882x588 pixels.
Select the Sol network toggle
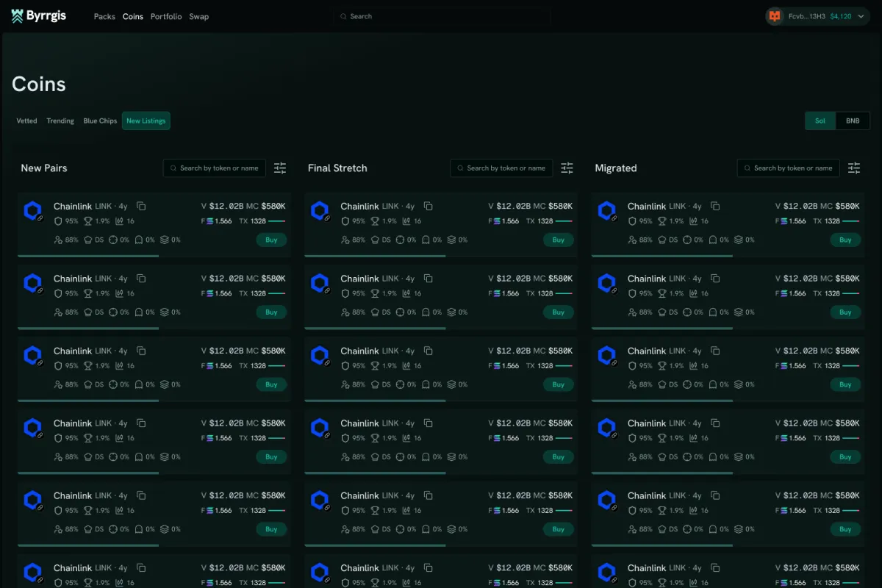click(x=820, y=121)
